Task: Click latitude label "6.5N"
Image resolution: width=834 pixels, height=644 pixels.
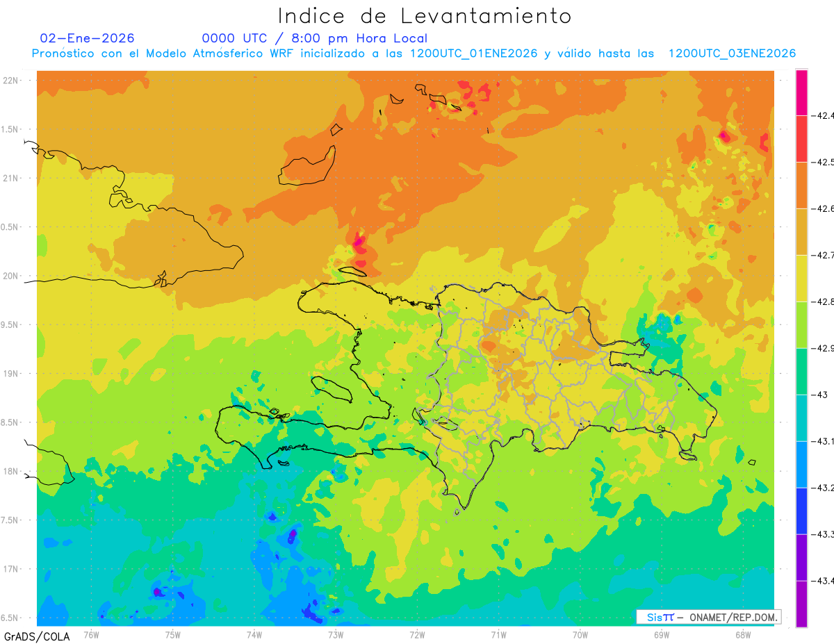Action: [10, 618]
